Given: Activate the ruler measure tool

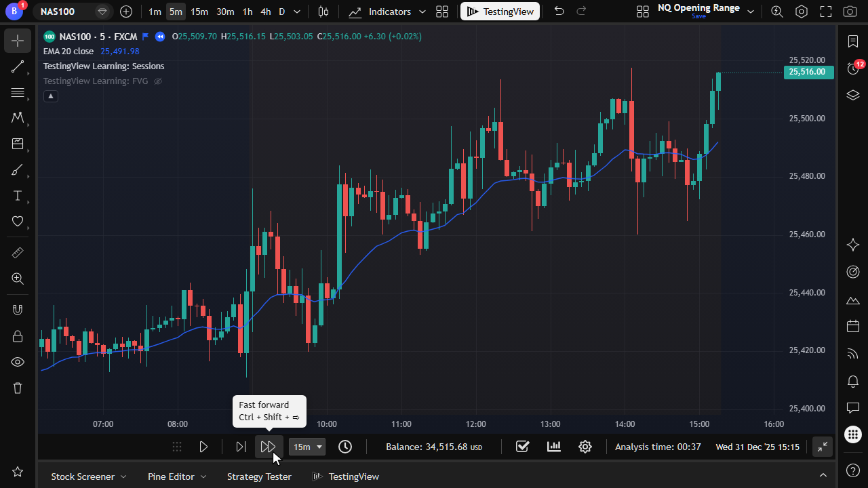Looking at the screenshot, I should click(18, 253).
